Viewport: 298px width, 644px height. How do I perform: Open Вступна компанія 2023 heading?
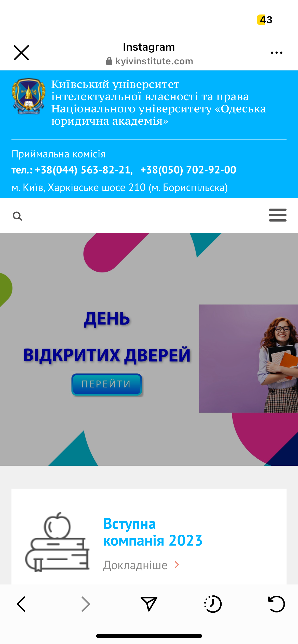[153, 532]
